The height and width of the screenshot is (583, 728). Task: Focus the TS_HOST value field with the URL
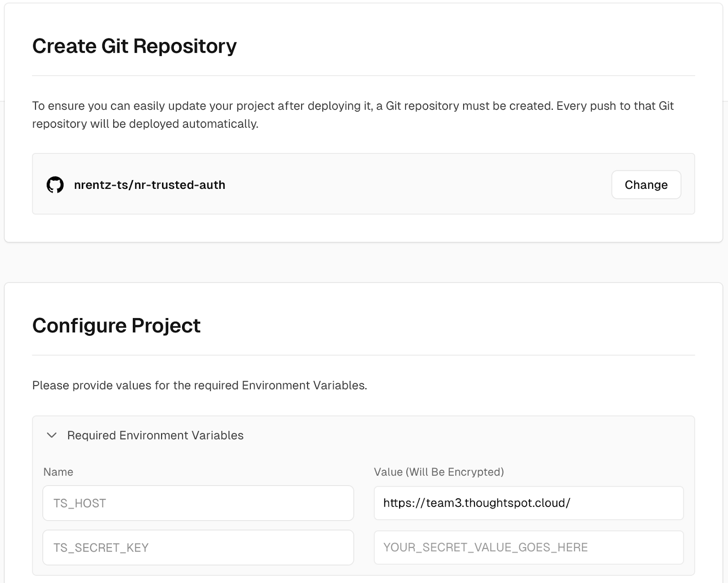click(528, 503)
